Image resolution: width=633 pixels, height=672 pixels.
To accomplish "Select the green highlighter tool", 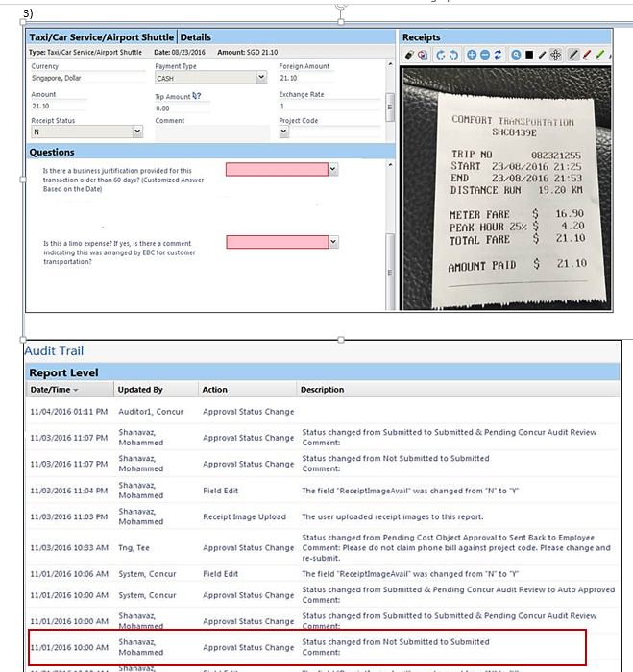I will point(601,56).
